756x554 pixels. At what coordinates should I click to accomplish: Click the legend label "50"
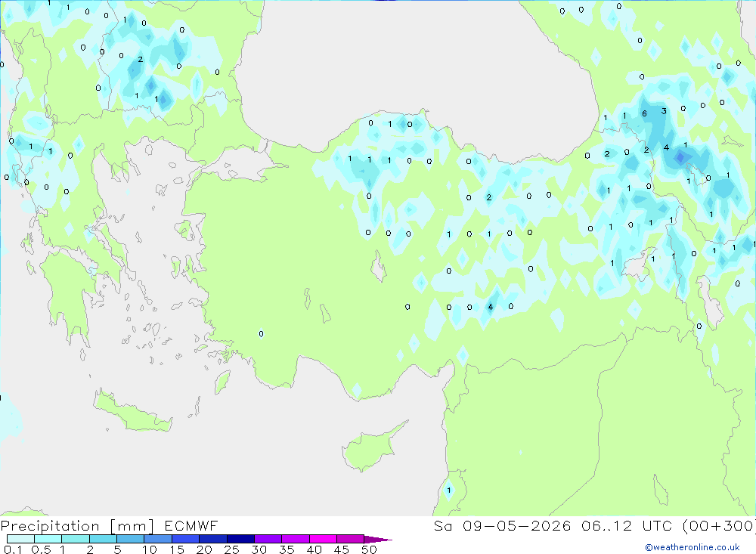click(x=369, y=549)
